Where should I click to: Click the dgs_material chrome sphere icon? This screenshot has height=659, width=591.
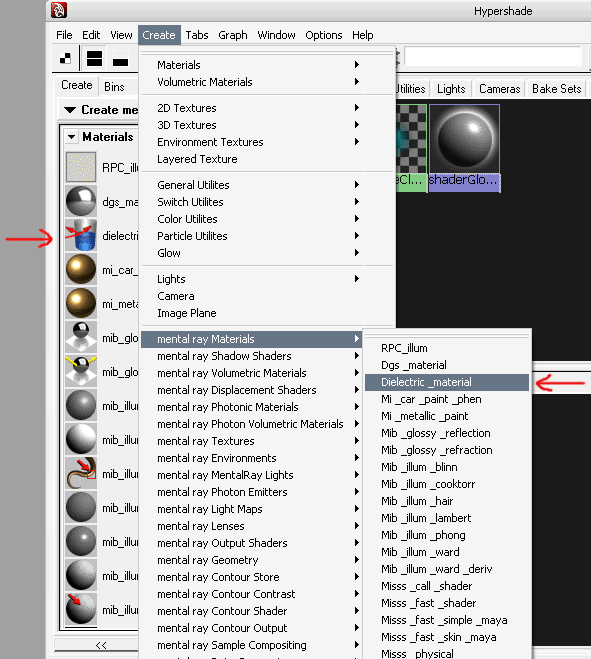click(x=81, y=201)
